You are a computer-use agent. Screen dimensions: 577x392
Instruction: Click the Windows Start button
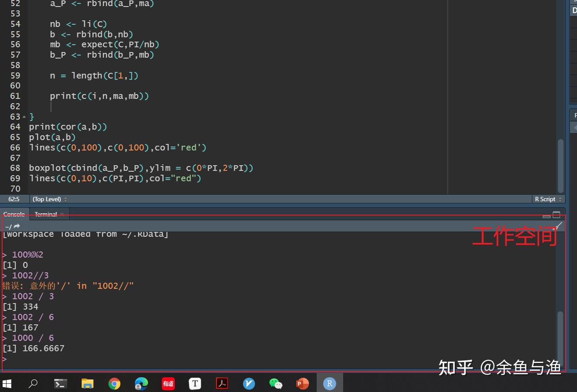click(x=7, y=383)
